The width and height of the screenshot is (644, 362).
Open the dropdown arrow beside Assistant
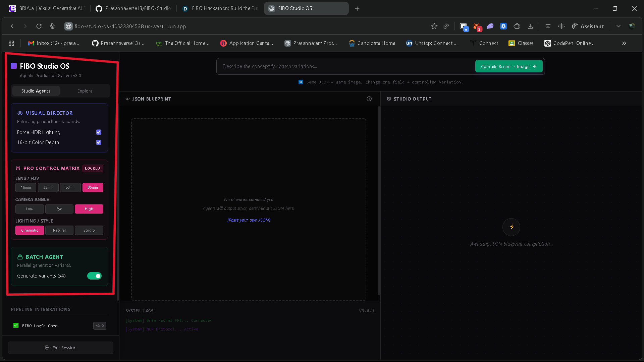coord(618,26)
